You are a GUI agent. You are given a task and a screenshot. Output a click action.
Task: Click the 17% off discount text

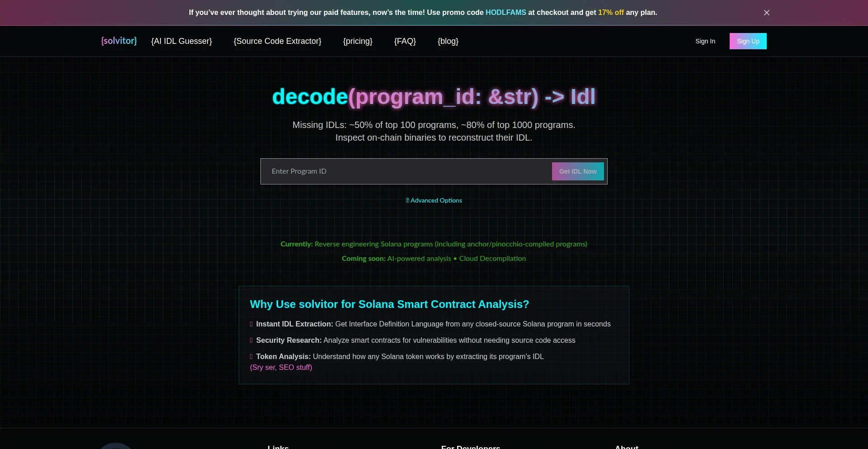(x=611, y=13)
